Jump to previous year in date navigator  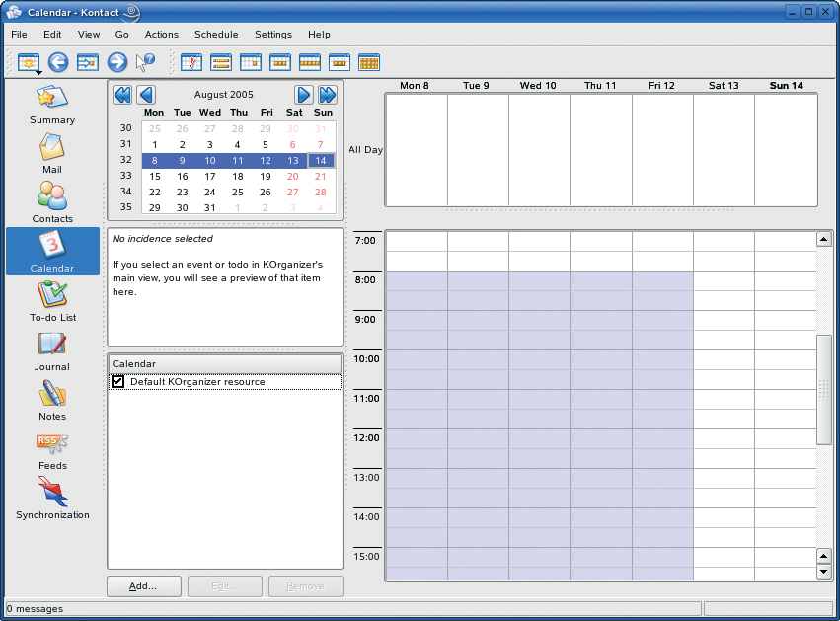122,95
